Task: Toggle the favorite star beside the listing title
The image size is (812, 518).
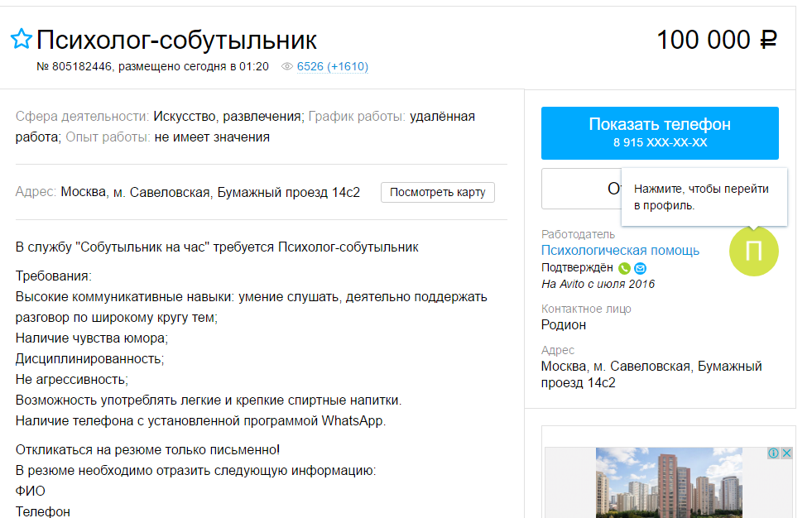Action: [20, 39]
